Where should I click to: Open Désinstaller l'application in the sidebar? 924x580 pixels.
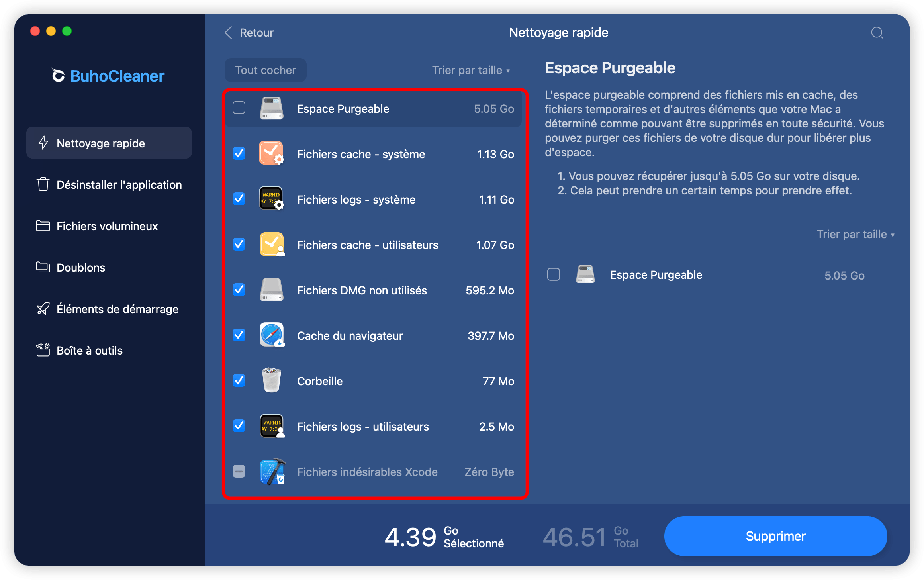[109, 184]
